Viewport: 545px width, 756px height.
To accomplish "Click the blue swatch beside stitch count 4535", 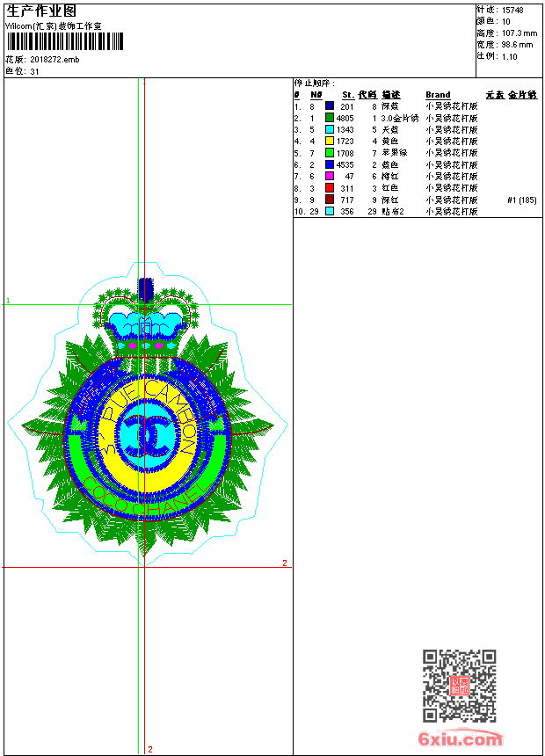I will (x=330, y=164).
